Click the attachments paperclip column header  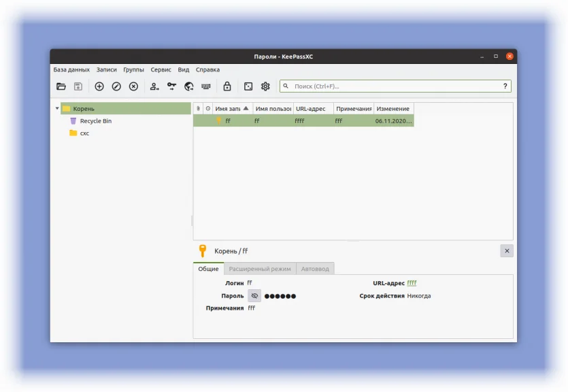(x=198, y=109)
